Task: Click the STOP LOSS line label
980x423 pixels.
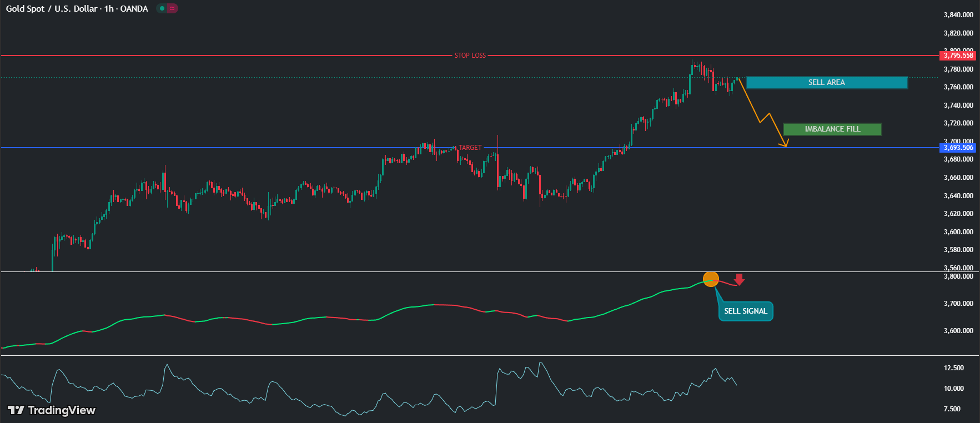Action: pos(470,56)
